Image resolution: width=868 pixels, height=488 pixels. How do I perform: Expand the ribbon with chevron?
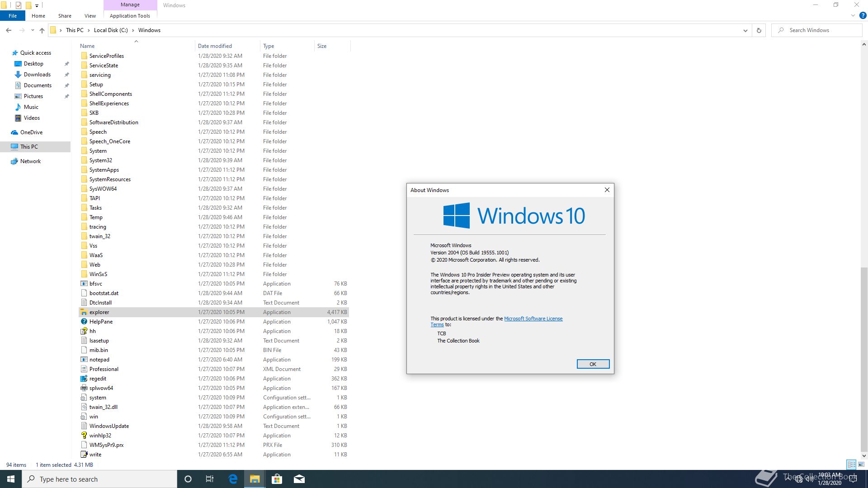click(853, 15)
